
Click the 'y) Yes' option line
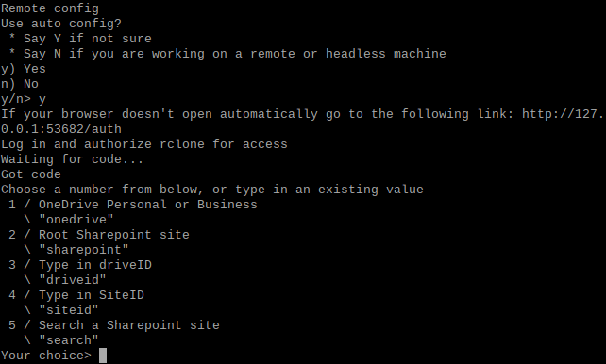(x=24, y=69)
